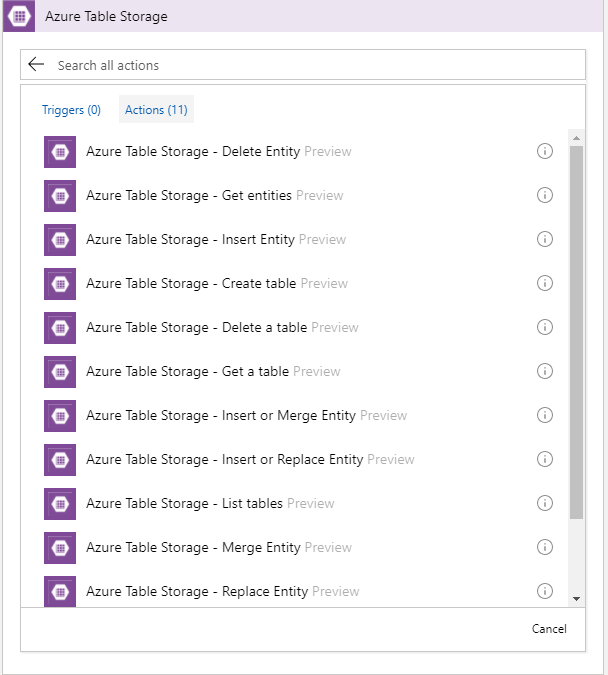Switch to the Triggers (0) tab

(71, 110)
